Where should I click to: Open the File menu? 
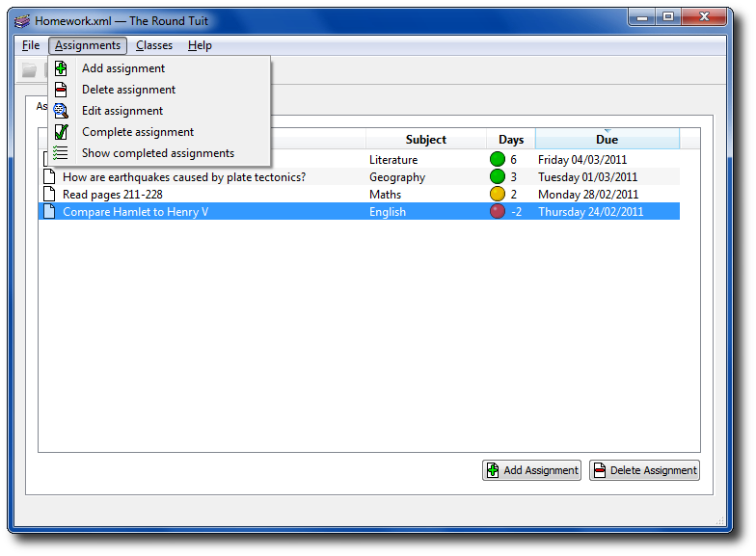click(31, 45)
